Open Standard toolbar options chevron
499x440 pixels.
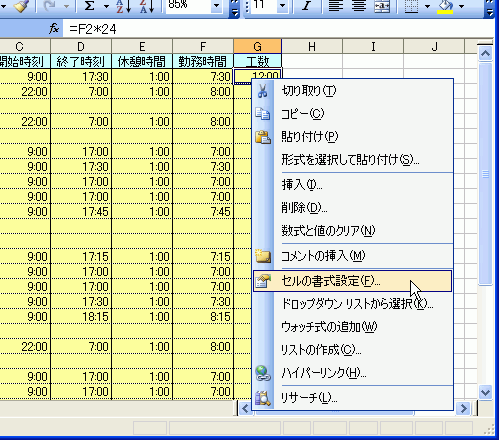pyautogui.click(x=235, y=8)
